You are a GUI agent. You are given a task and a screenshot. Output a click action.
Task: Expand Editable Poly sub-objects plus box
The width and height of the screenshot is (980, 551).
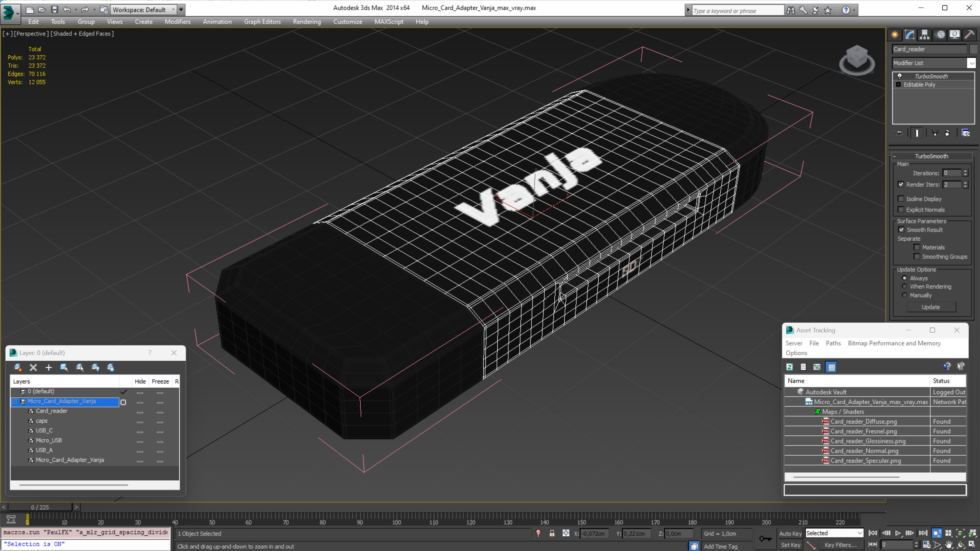pos(898,84)
